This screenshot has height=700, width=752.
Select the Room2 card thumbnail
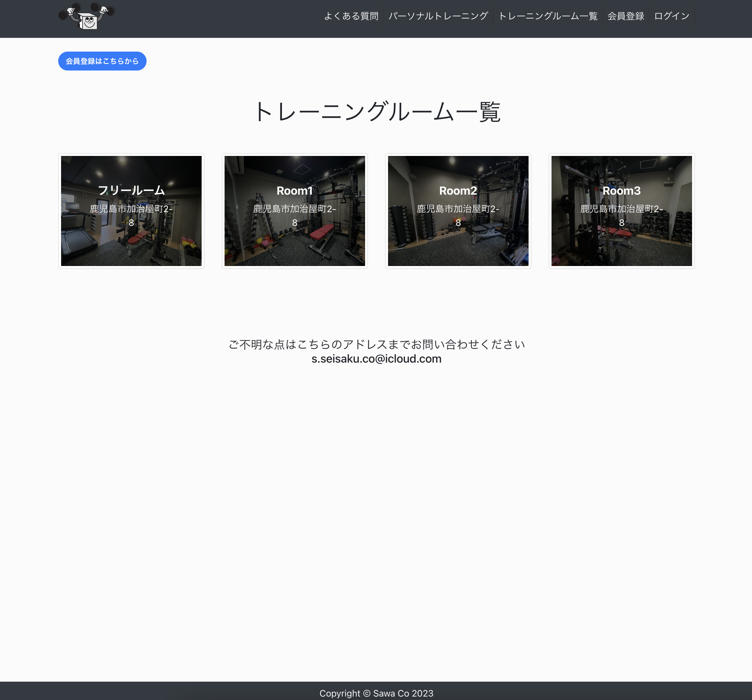(458, 211)
